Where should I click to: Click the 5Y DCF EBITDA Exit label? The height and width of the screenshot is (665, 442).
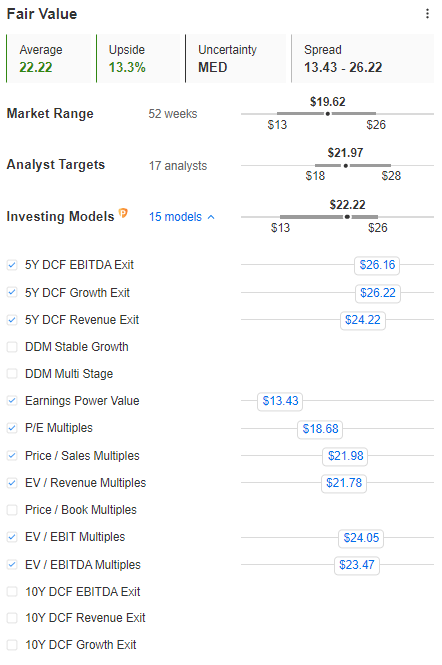point(79,265)
